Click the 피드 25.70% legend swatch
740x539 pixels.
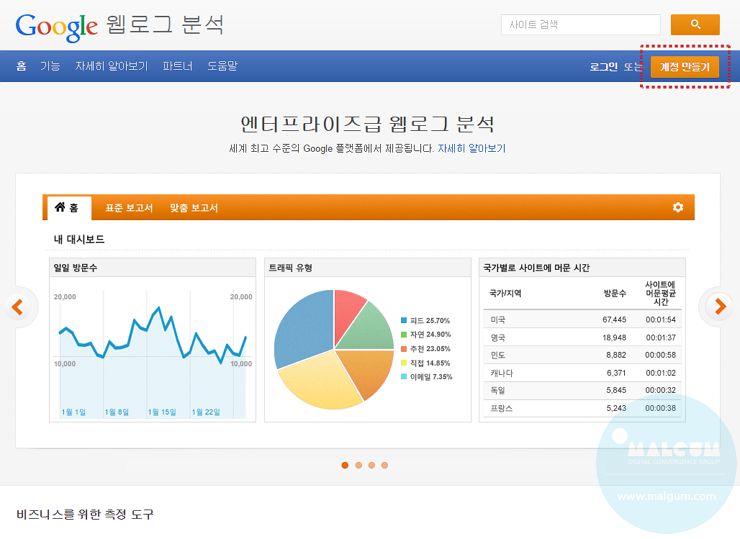pyautogui.click(x=404, y=320)
